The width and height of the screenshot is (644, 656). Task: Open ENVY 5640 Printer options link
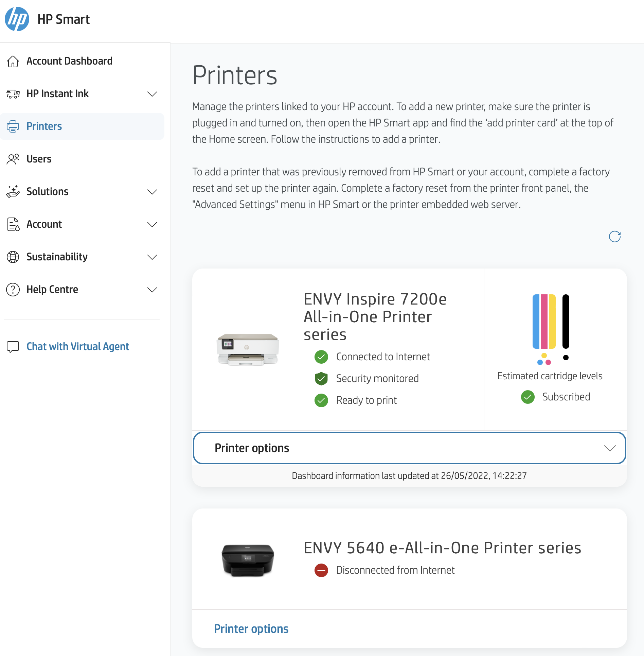point(251,629)
